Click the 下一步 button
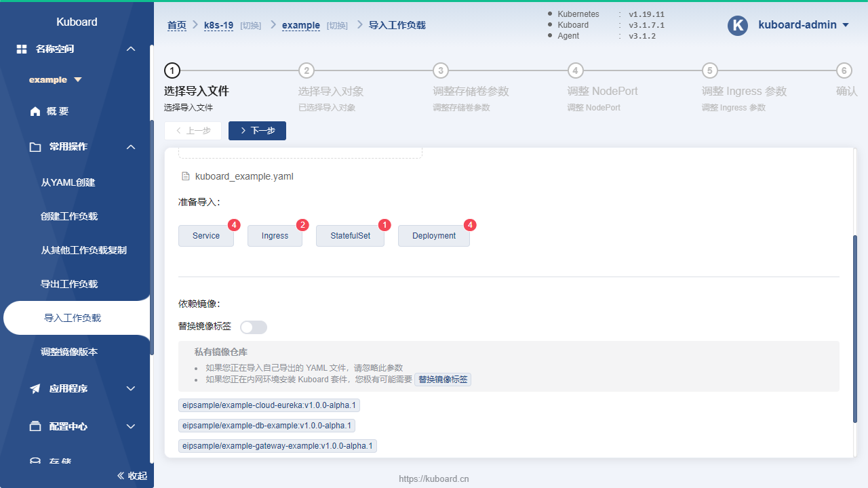This screenshot has width=868, height=488. pos(257,131)
